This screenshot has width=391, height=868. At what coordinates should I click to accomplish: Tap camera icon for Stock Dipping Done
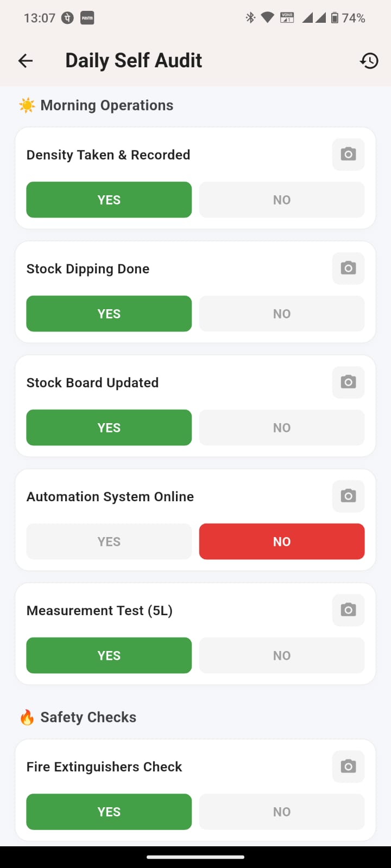(348, 269)
